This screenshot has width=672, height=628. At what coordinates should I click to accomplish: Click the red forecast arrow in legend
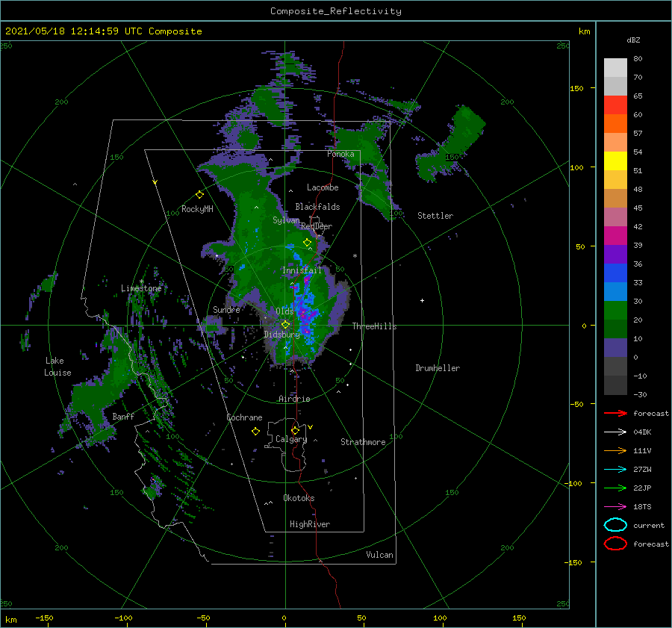(615, 413)
